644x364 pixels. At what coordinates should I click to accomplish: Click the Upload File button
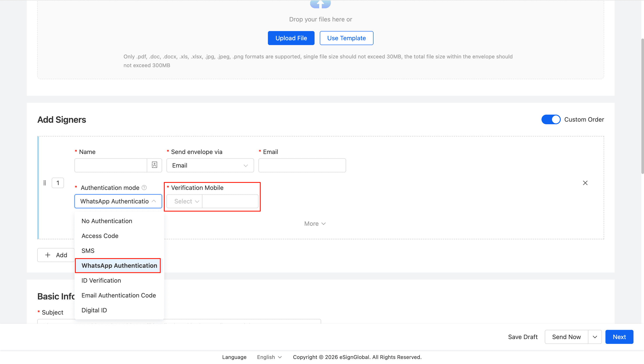point(291,38)
